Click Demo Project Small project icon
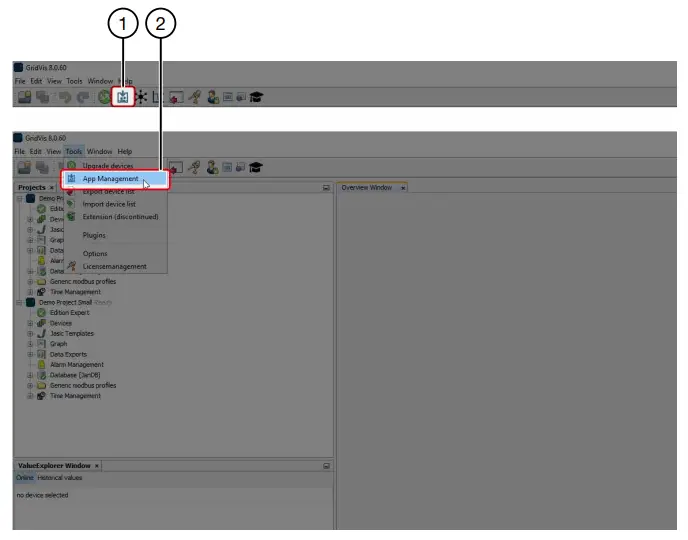 tap(30, 302)
